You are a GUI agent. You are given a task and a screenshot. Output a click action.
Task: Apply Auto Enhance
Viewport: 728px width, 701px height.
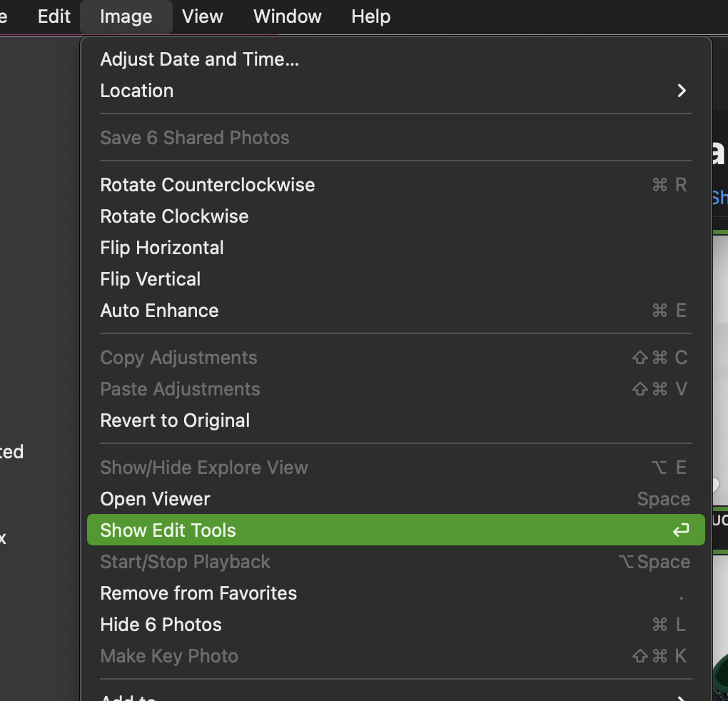[x=159, y=311]
